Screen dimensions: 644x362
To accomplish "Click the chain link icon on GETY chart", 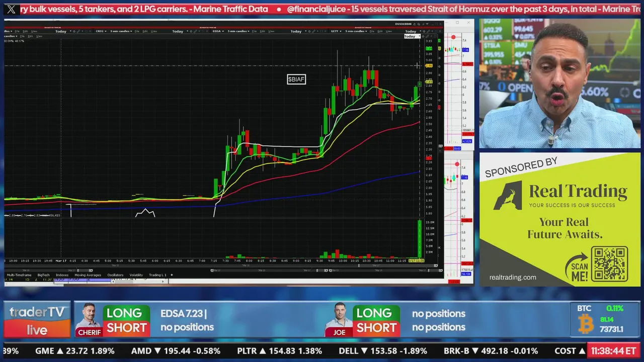I will pyautogui.click(x=428, y=31).
